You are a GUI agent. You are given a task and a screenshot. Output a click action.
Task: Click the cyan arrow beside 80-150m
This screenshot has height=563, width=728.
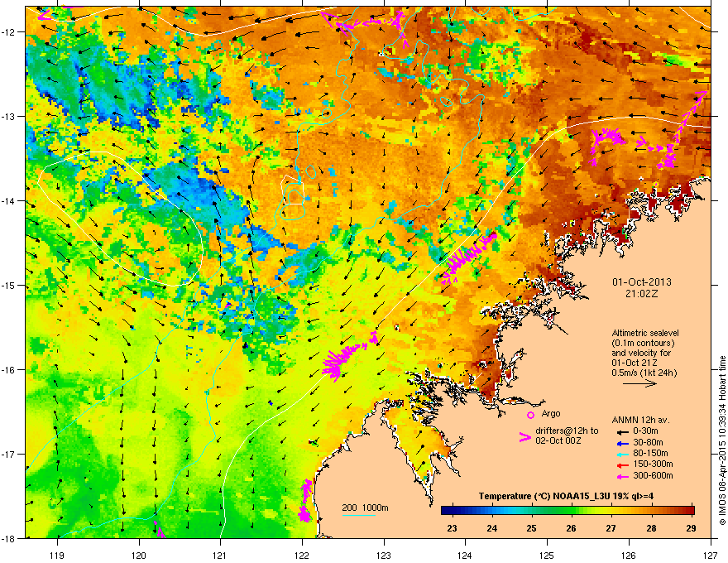pyautogui.click(x=622, y=454)
